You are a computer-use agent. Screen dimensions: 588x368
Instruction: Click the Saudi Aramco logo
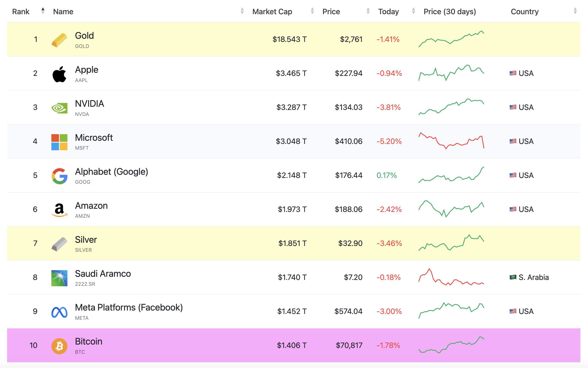[x=59, y=278]
